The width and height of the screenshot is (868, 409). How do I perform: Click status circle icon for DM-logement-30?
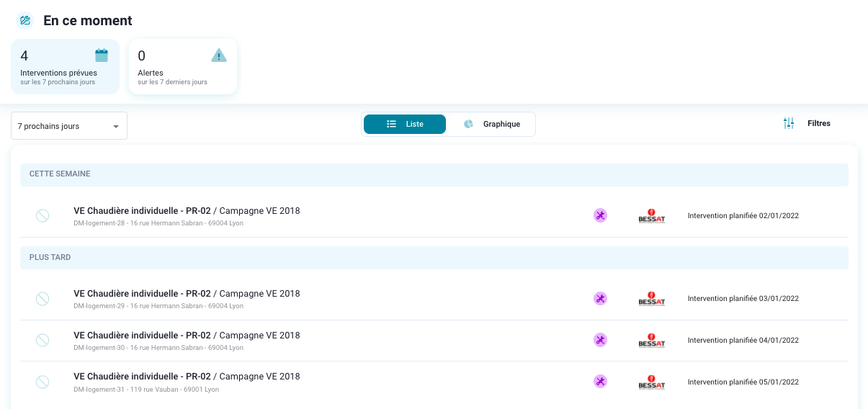[x=42, y=340]
